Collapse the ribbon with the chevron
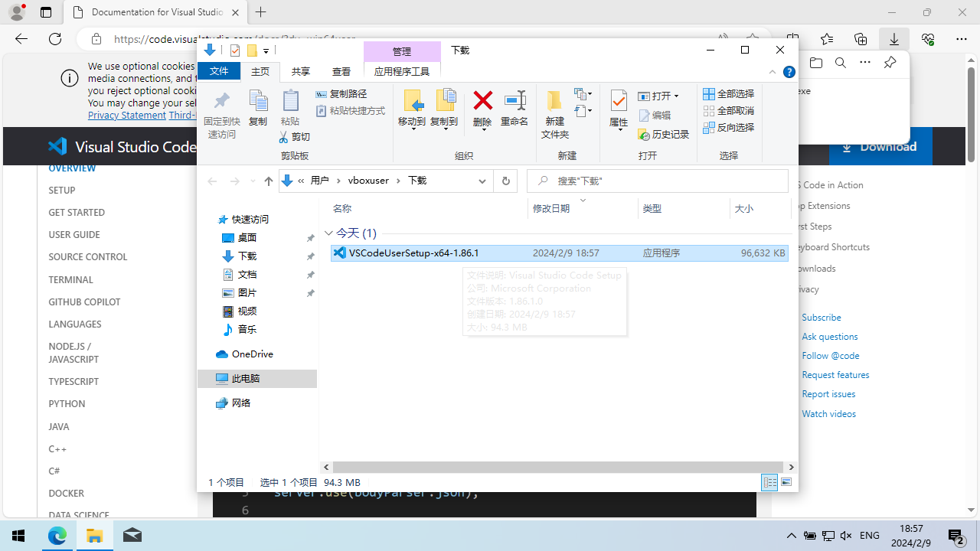Image resolution: width=980 pixels, height=551 pixels. [773, 72]
